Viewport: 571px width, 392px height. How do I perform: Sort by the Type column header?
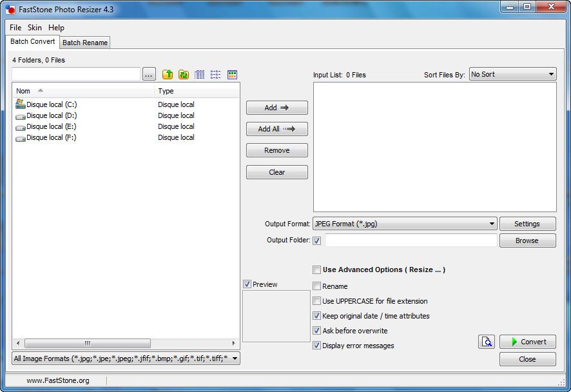pos(197,91)
